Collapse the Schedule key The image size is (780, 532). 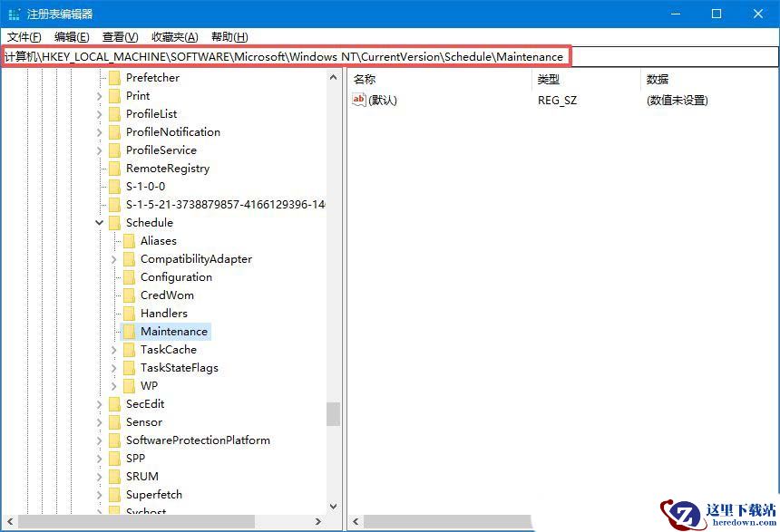[x=100, y=223]
